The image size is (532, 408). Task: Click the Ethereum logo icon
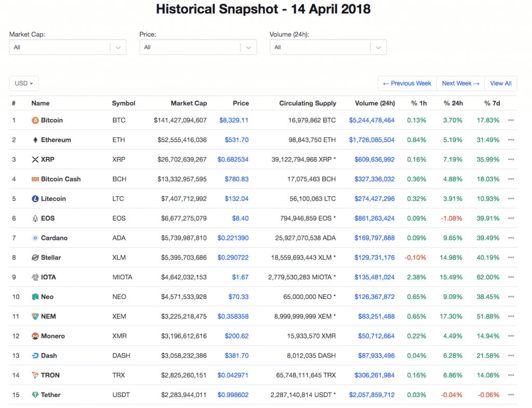[35, 140]
